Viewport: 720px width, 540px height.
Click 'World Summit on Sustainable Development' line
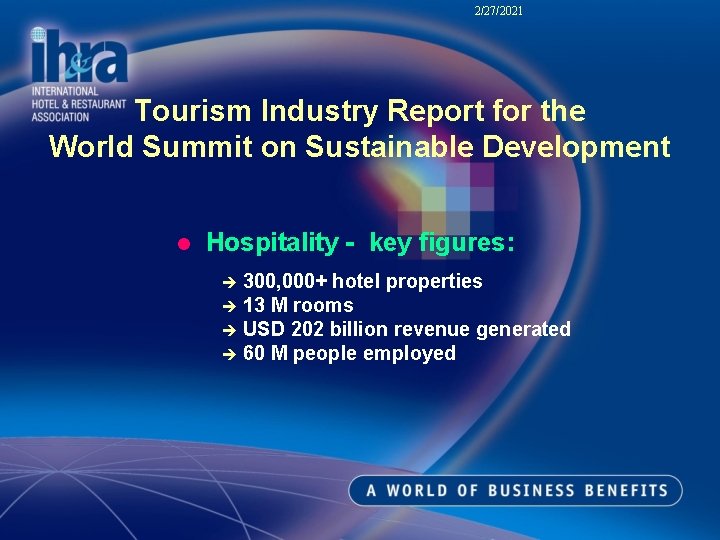click(360, 146)
